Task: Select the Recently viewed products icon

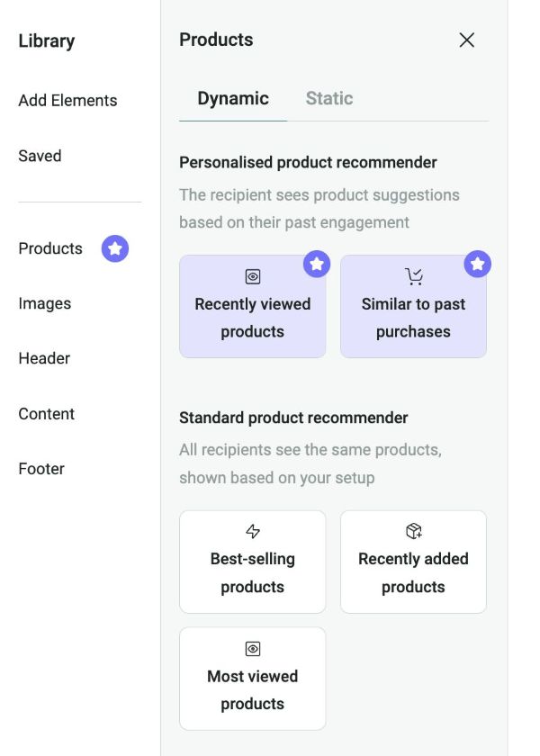Action: [x=253, y=275]
